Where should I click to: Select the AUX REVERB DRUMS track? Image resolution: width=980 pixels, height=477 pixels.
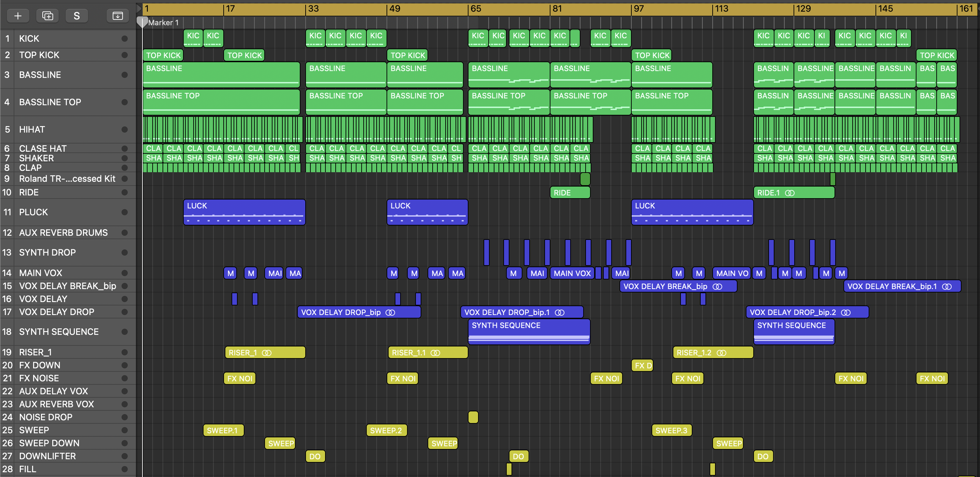(68, 233)
